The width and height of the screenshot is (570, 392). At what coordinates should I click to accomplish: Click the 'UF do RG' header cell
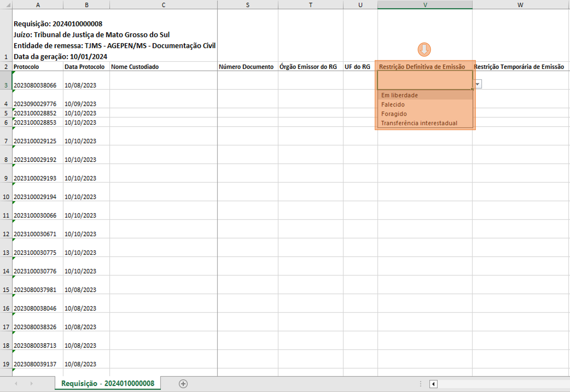(x=360, y=67)
